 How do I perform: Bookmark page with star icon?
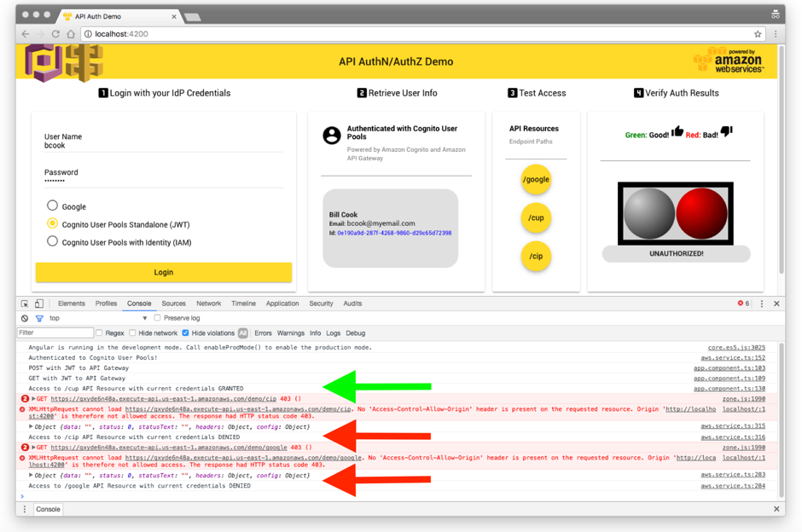coord(758,34)
